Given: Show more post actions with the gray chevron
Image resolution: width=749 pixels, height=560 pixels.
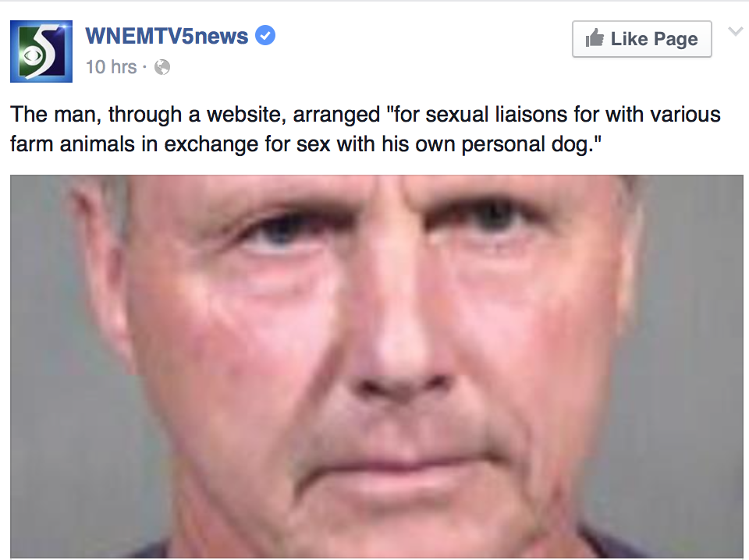Looking at the screenshot, I should pyautogui.click(x=736, y=32).
